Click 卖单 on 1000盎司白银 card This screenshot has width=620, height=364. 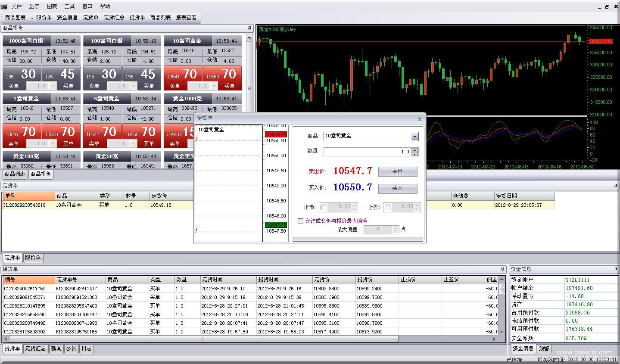(14, 86)
